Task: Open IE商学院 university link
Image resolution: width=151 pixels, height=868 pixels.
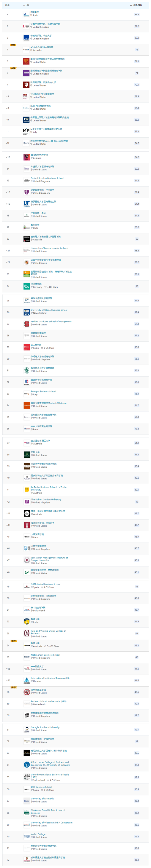Action: 35,12
